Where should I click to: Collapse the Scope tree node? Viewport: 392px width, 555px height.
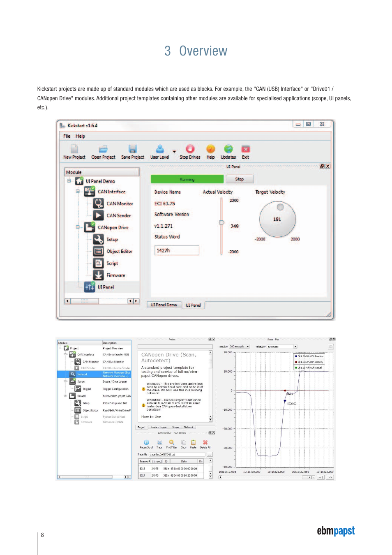(65, 381)
